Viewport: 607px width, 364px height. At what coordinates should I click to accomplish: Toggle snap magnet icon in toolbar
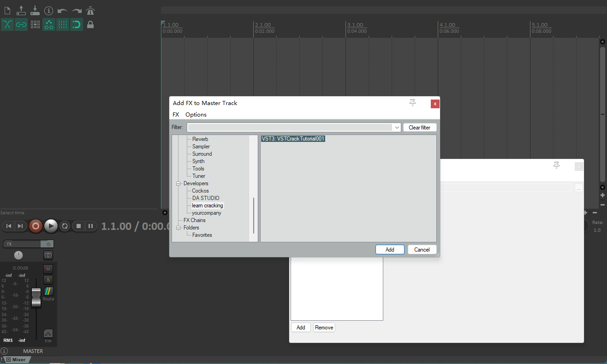coord(77,24)
